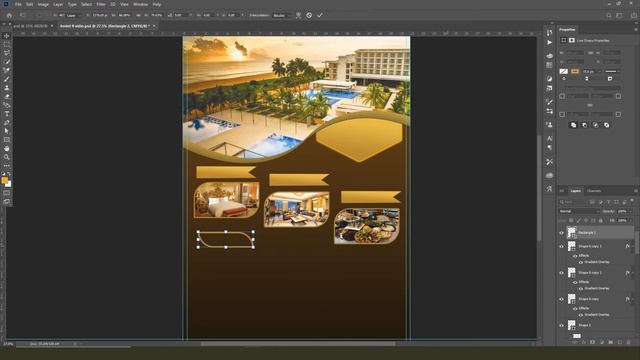Screen dimensions: 640x360
Task: Click the foreground color swatch
Action: [5, 180]
